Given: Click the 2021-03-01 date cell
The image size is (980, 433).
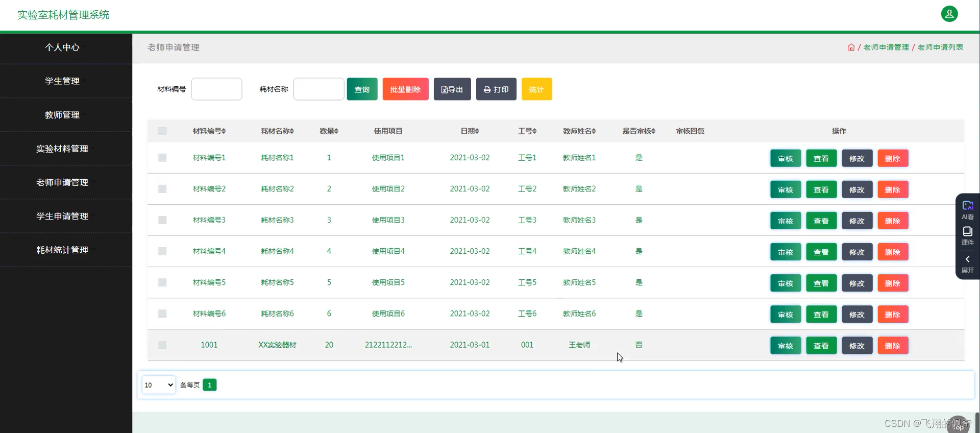Looking at the screenshot, I should click(x=470, y=345).
